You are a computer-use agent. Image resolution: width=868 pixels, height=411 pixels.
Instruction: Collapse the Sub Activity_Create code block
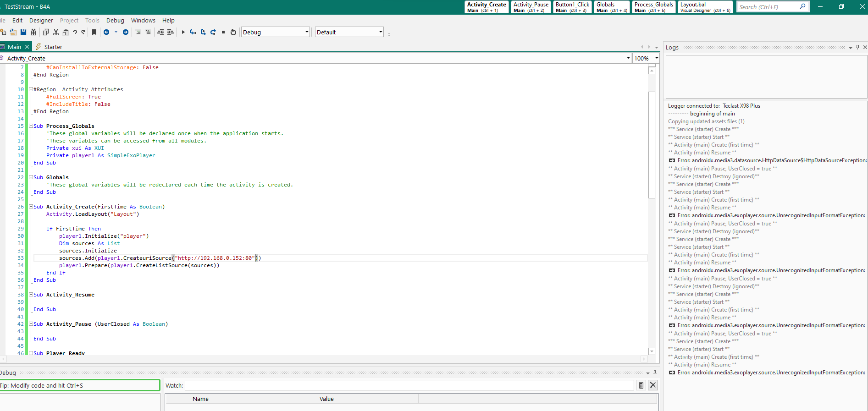31,207
